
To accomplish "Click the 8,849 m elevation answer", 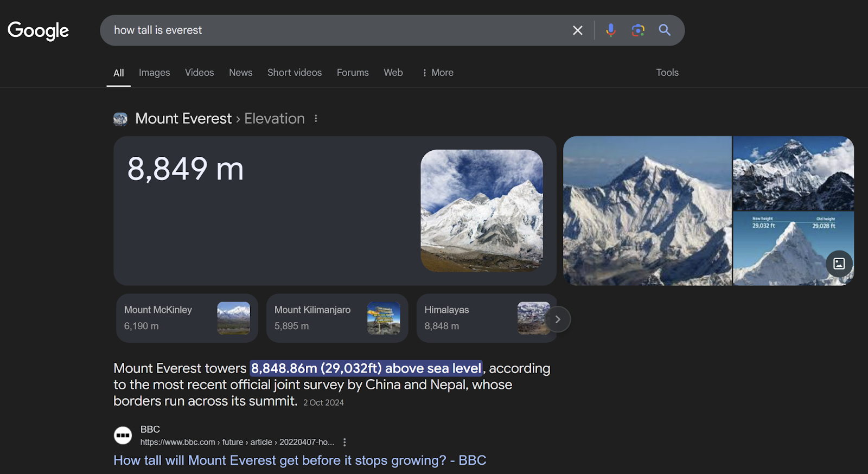I will click(186, 169).
